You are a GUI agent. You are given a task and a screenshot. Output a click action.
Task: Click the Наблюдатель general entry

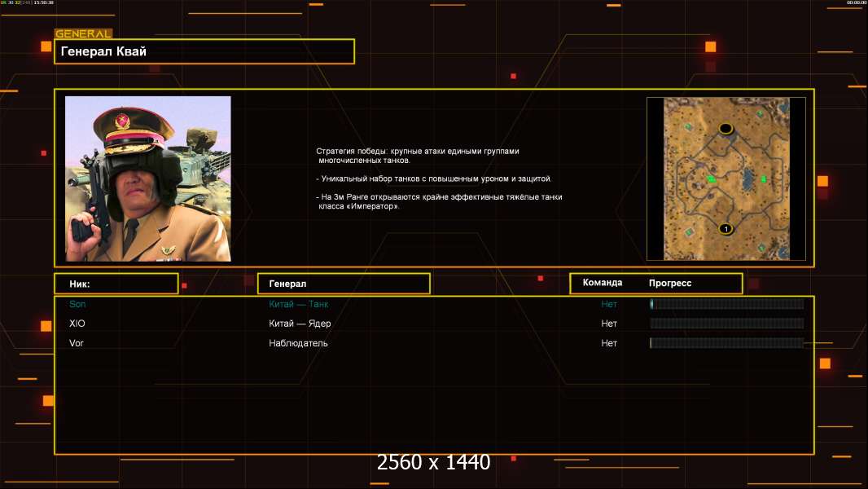tap(298, 343)
